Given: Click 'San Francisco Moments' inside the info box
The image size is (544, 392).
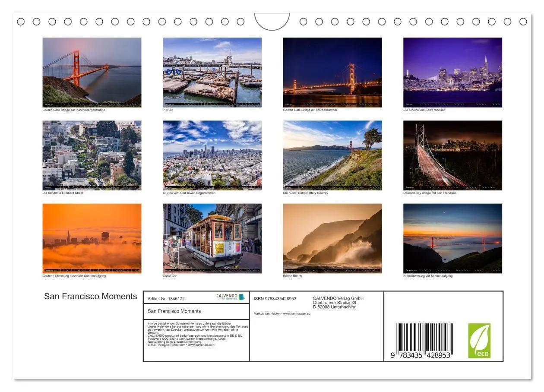Looking at the screenshot, I should pyautogui.click(x=174, y=311).
